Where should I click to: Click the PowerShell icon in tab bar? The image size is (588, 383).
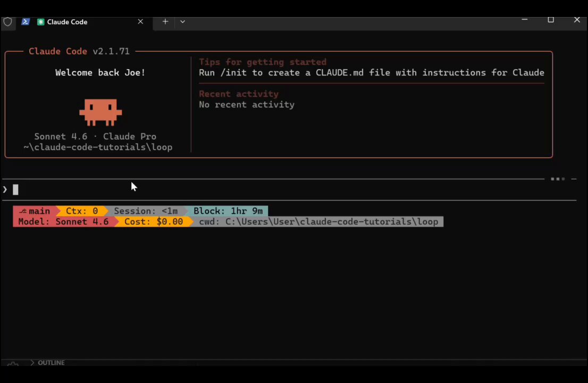pos(25,22)
